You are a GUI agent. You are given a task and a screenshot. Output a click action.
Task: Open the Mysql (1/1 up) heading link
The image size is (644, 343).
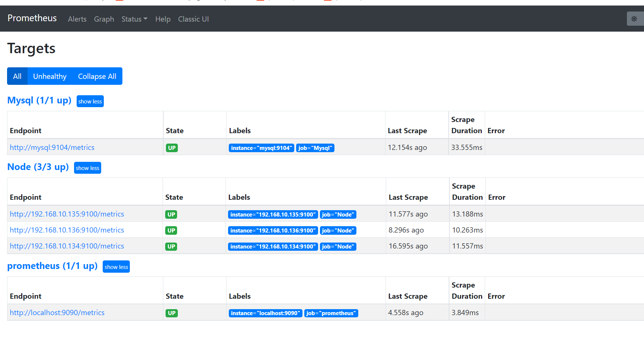[39, 100]
